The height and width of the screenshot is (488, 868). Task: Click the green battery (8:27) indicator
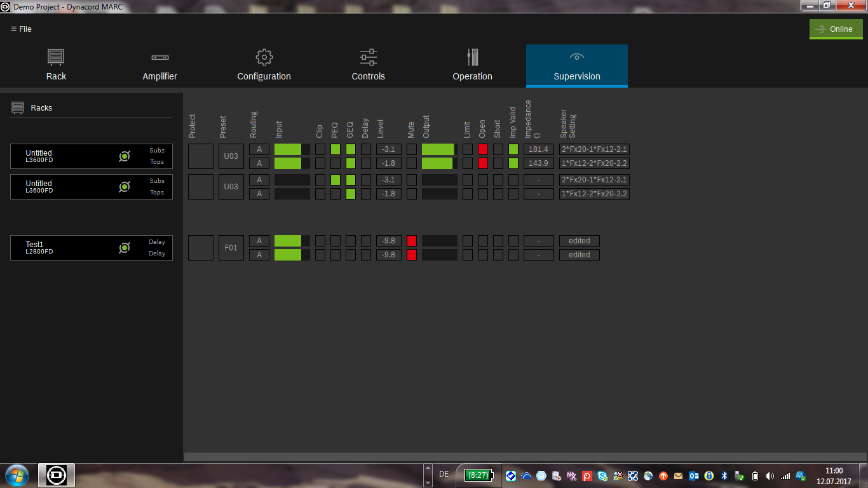(478, 475)
